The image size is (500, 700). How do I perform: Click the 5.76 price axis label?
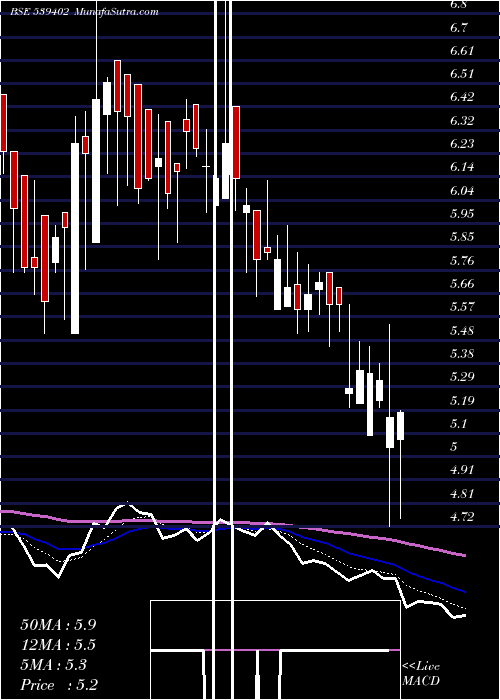(462, 260)
